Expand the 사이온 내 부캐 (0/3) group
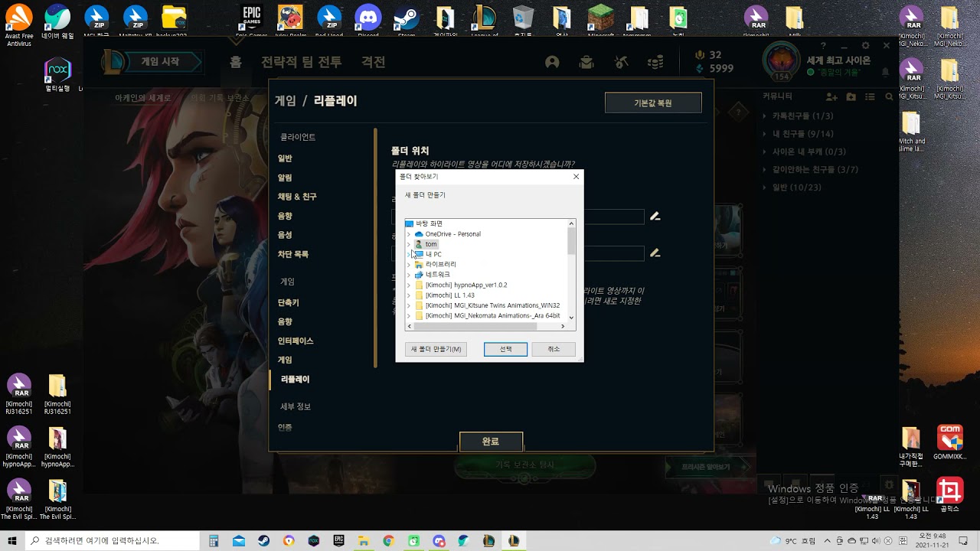The height and width of the screenshot is (551, 980). 766,152
